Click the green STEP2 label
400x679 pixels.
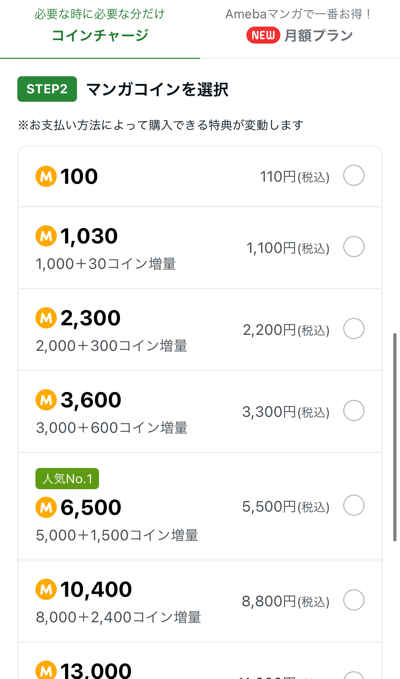pos(47,89)
